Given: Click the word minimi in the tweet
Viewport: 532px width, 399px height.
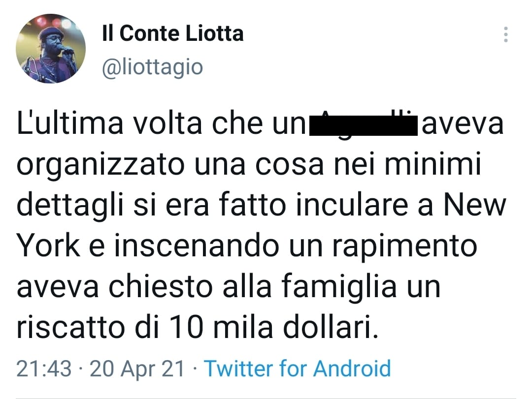Looking at the screenshot, I should click(x=433, y=164).
